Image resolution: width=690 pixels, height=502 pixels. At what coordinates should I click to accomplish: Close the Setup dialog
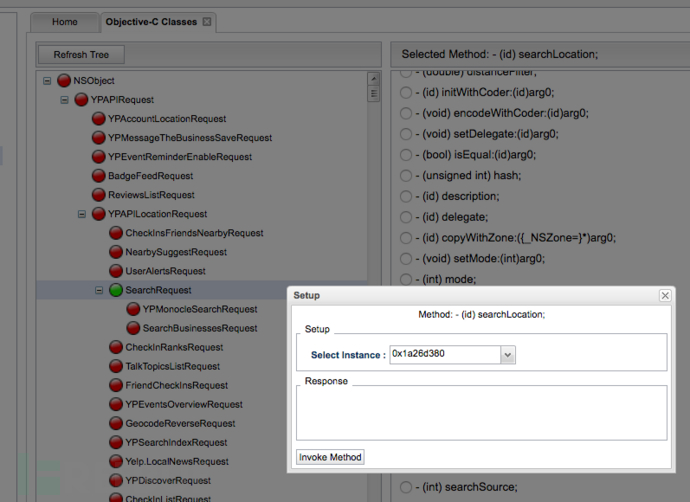click(665, 295)
